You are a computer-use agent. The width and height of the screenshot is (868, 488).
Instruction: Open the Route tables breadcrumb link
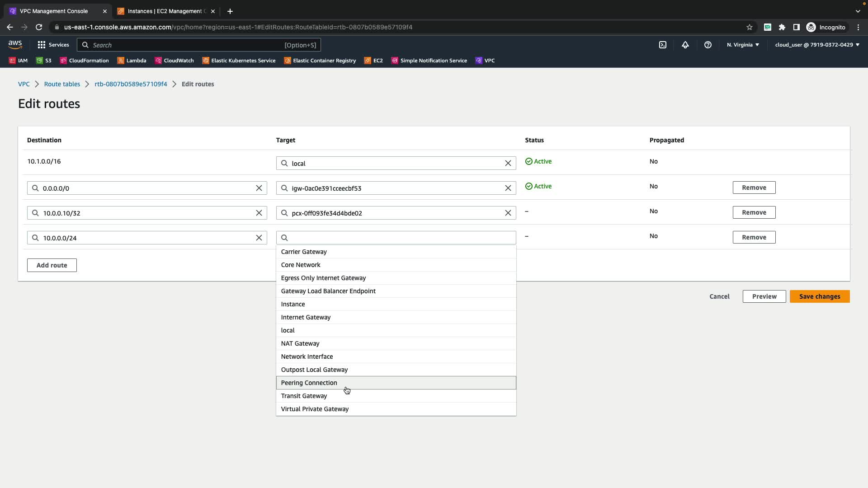(x=62, y=84)
